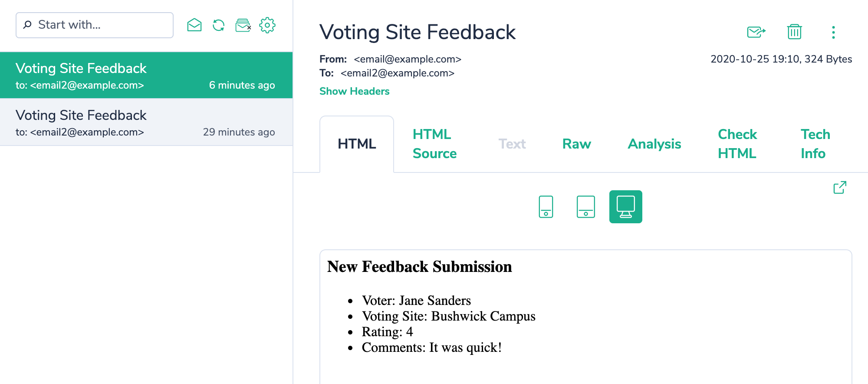
Task: Open the Raw view tab
Action: pyautogui.click(x=576, y=144)
